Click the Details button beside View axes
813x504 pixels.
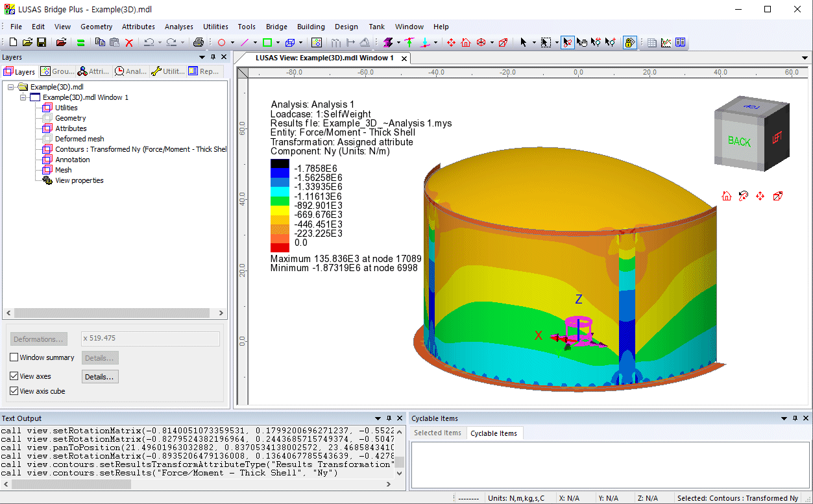pos(100,376)
